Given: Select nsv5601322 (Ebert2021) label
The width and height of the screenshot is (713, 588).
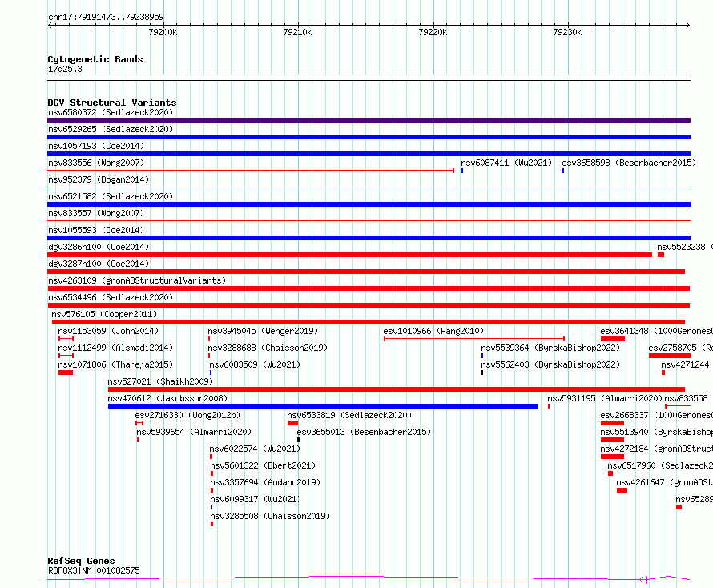Looking at the screenshot, I should [x=263, y=465].
